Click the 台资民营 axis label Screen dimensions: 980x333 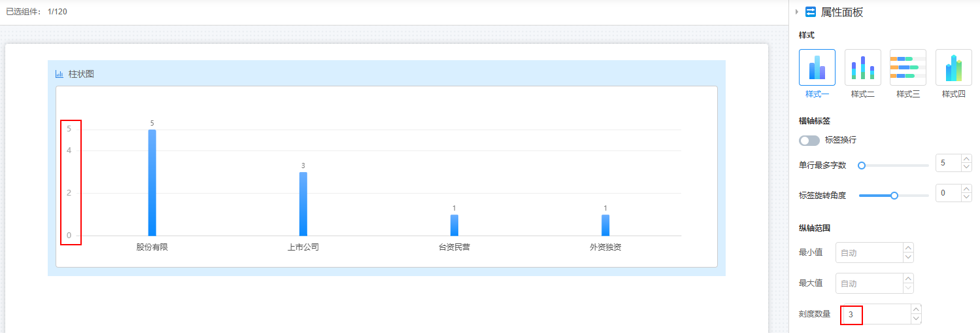[454, 247]
